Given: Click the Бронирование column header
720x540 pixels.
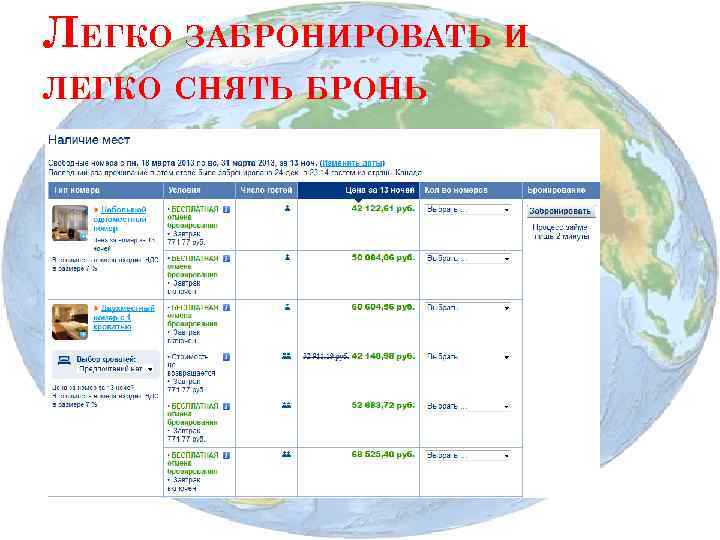Looking at the screenshot, I should [561, 190].
